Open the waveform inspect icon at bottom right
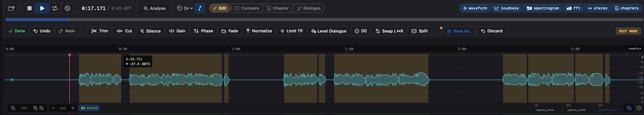 pyautogui.click(x=629, y=108)
